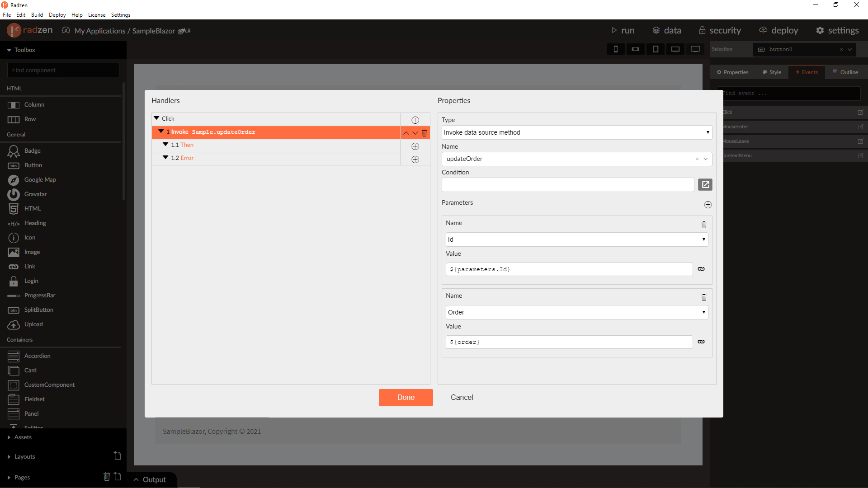868x488 pixels.
Task: Switch to the Outline tab
Action: pos(849,72)
